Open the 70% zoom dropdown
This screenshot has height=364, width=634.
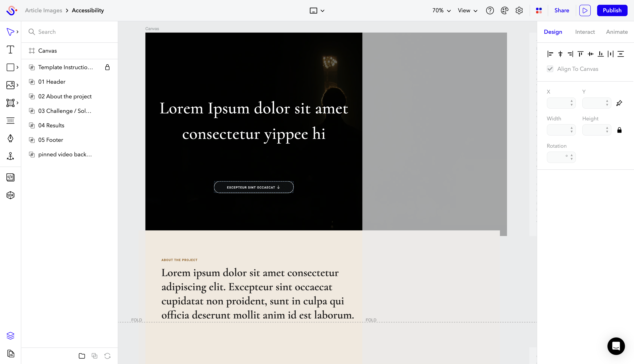442,10
